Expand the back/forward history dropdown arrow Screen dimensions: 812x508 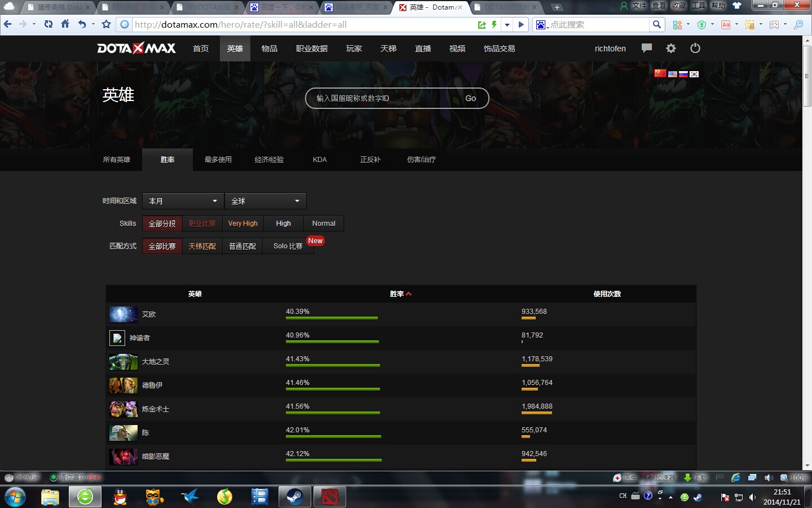point(34,24)
